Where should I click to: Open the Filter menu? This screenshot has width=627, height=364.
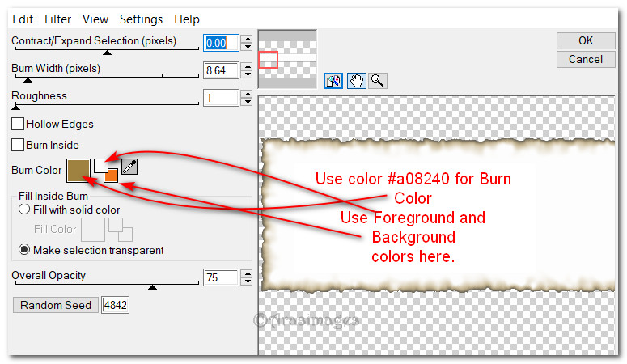pyautogui.click(x=57, y=19)
